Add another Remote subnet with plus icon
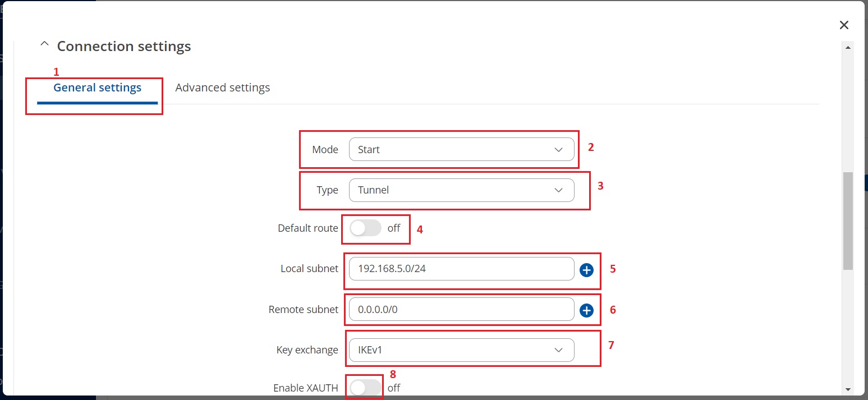This screenshot has height=400, width=868. tap(586, 311)
